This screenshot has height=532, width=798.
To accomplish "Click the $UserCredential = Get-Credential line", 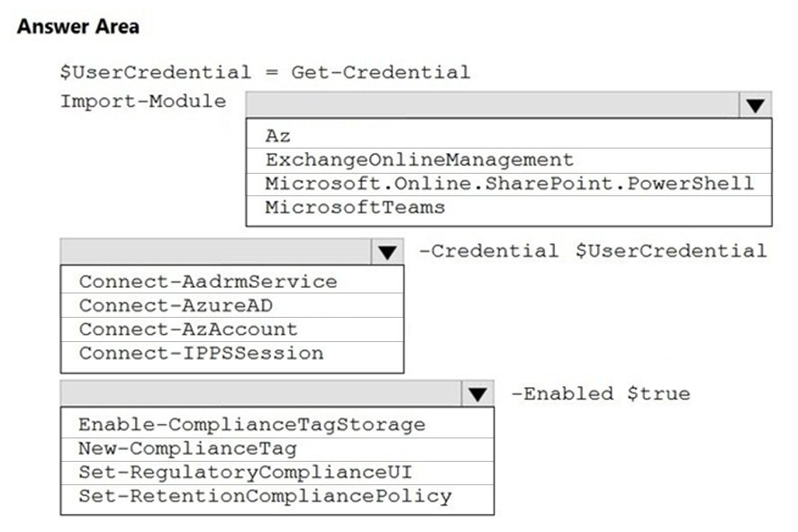I will click(265, 72).
